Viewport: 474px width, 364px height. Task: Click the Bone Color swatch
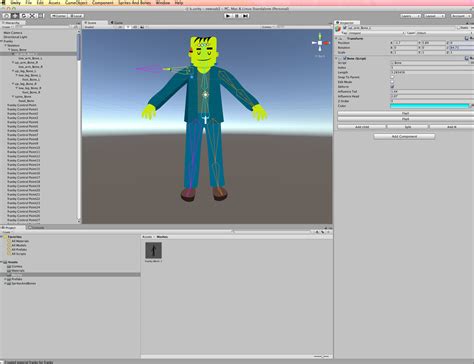click(429, 106)
